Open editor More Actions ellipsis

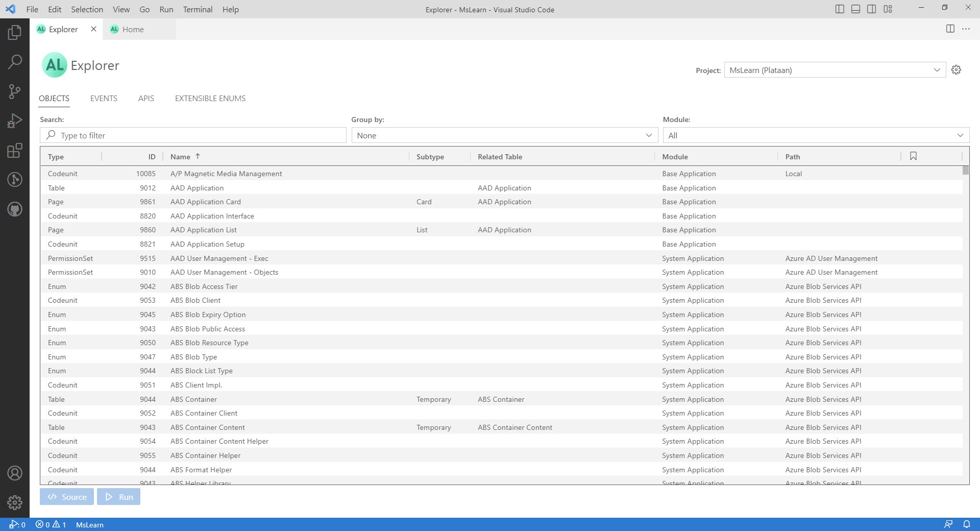click(966, 29)
